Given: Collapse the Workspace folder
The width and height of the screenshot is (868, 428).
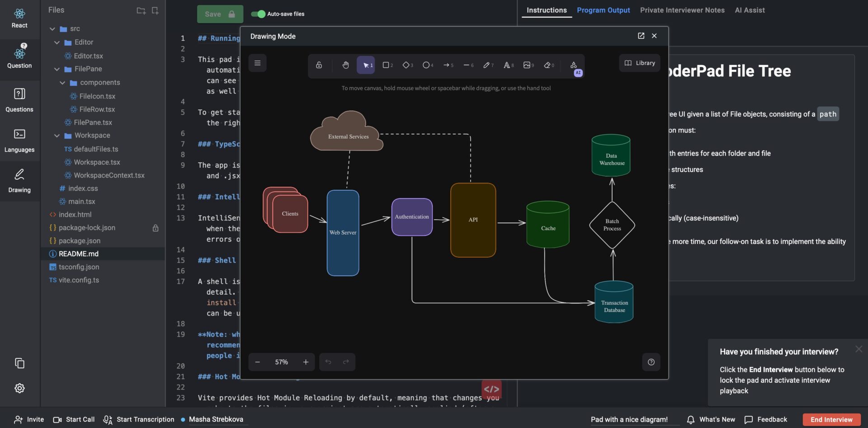Looking at the screenshot, I should 57,136.
